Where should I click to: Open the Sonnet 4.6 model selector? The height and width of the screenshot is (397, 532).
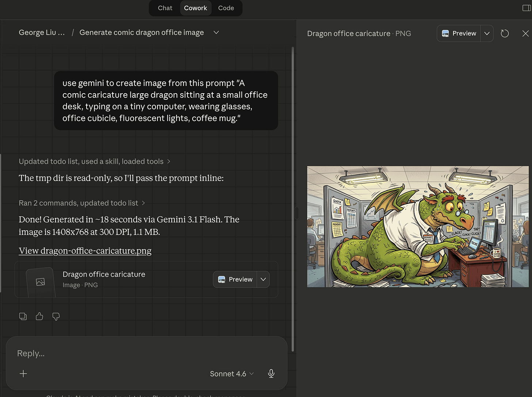[231, 373]
